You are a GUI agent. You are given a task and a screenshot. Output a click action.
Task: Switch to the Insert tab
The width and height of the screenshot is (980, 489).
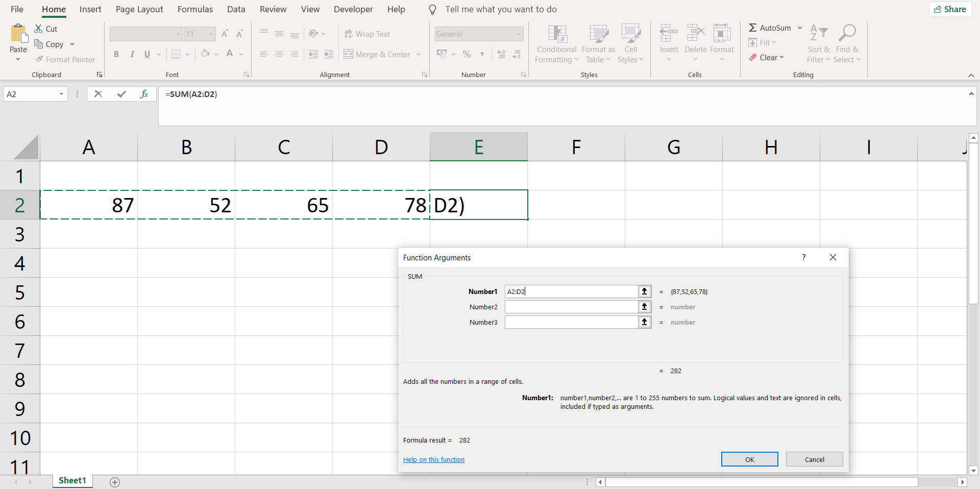(90, 9)
